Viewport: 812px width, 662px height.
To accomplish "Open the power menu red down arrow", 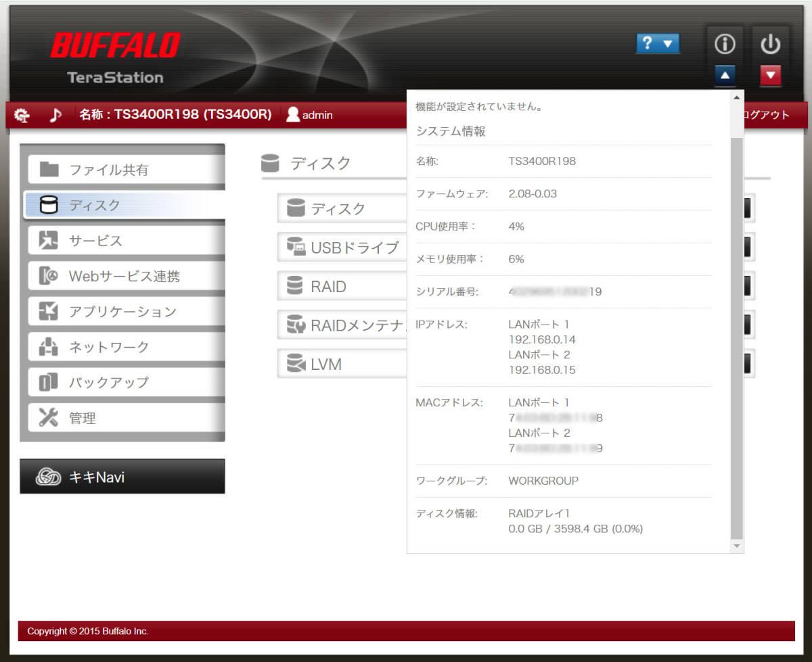I will pyautogui.click(x=770, y=75).
